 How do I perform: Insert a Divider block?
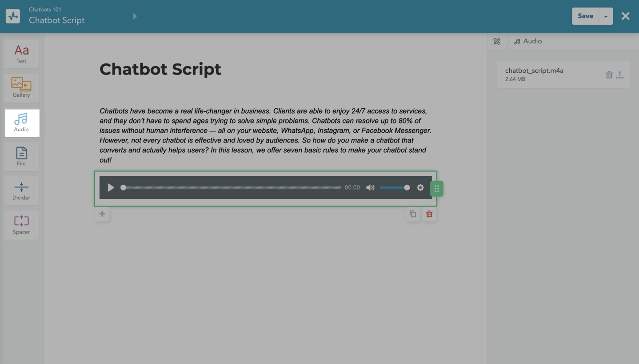point(21,191)
